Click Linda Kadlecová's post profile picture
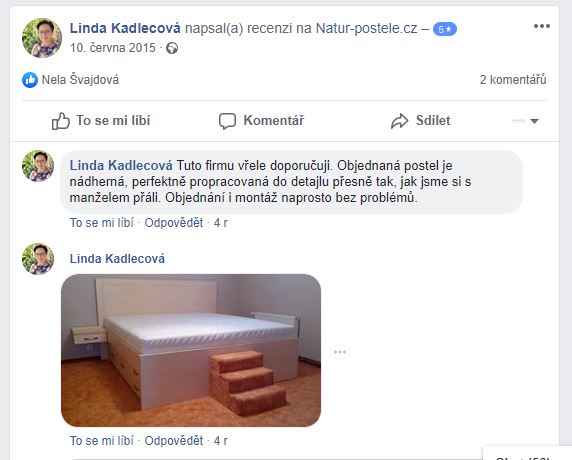 [x=42, y=38]
